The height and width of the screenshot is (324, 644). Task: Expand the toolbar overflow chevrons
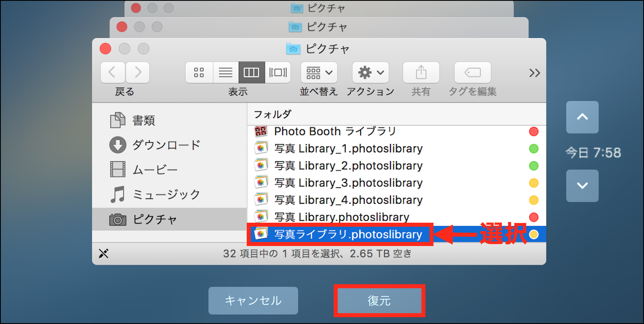pyautogui.click(x=535, y=73)
